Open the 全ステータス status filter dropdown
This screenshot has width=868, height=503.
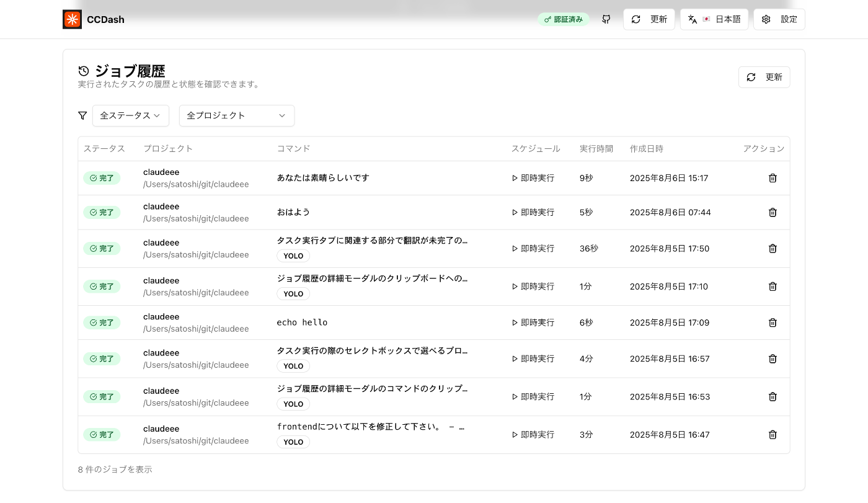coord(131,115)
